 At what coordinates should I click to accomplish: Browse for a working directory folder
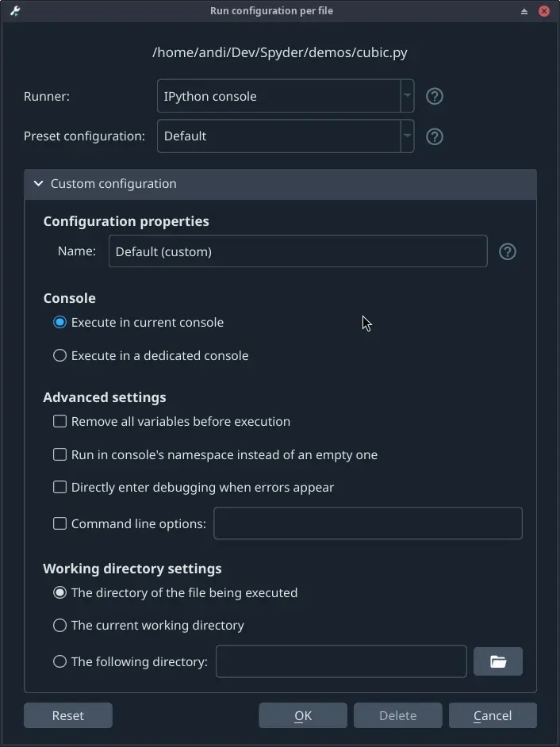(498, 661)
